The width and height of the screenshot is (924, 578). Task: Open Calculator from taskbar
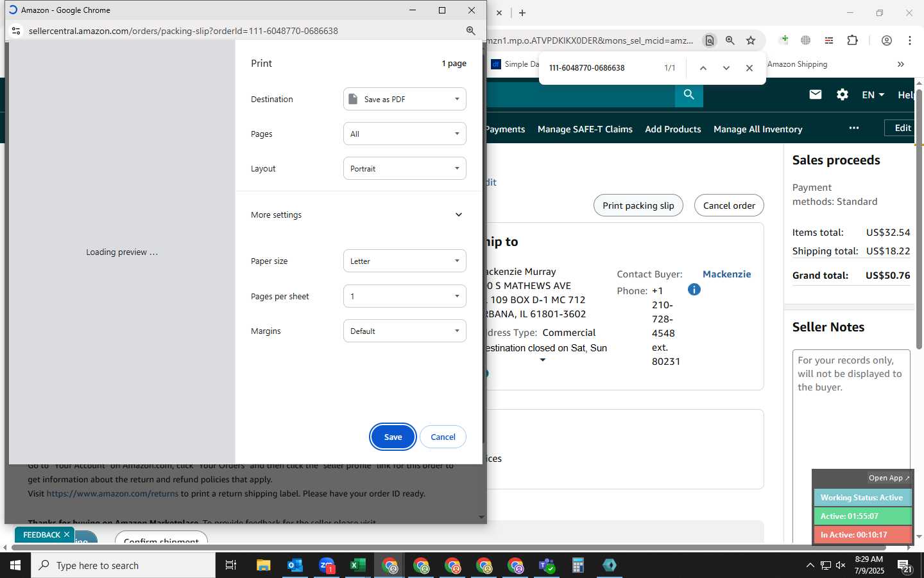tap(578, 565)
